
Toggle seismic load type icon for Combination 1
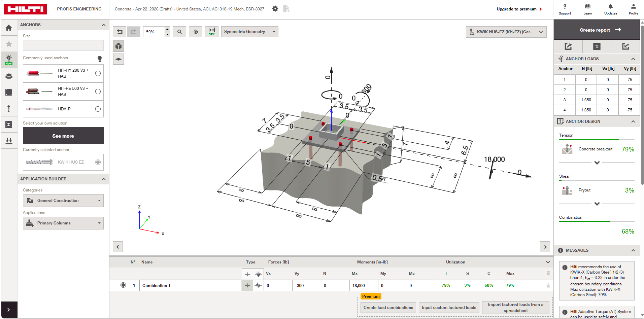[259, 285]
